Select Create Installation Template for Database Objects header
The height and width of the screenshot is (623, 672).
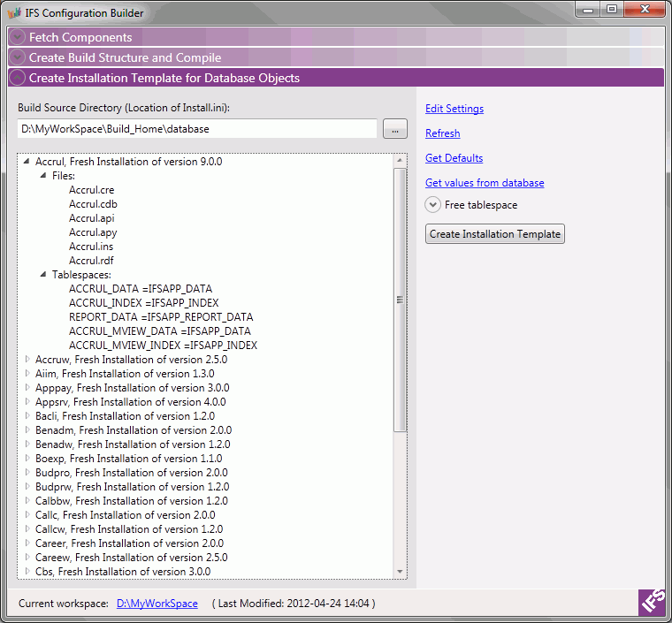336,78
